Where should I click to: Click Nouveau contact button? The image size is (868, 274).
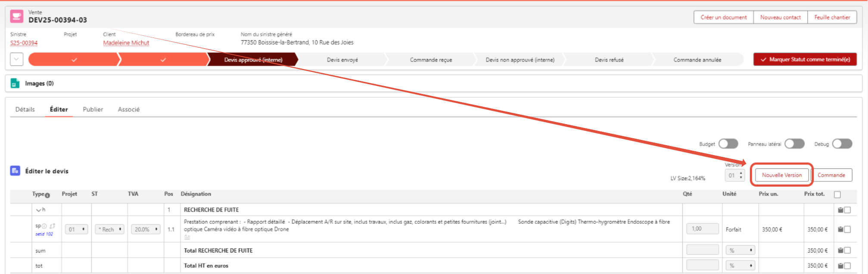[x=781, y=17]
